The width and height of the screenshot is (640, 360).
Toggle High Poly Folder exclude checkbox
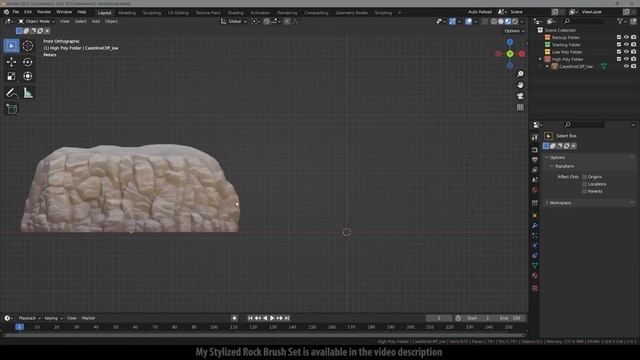click(619, 59)
